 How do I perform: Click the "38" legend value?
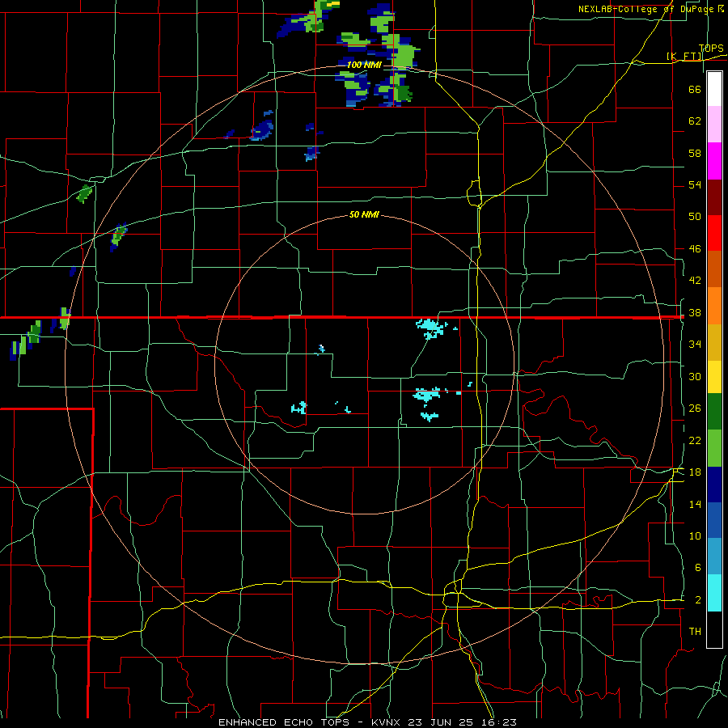(695, 312)
